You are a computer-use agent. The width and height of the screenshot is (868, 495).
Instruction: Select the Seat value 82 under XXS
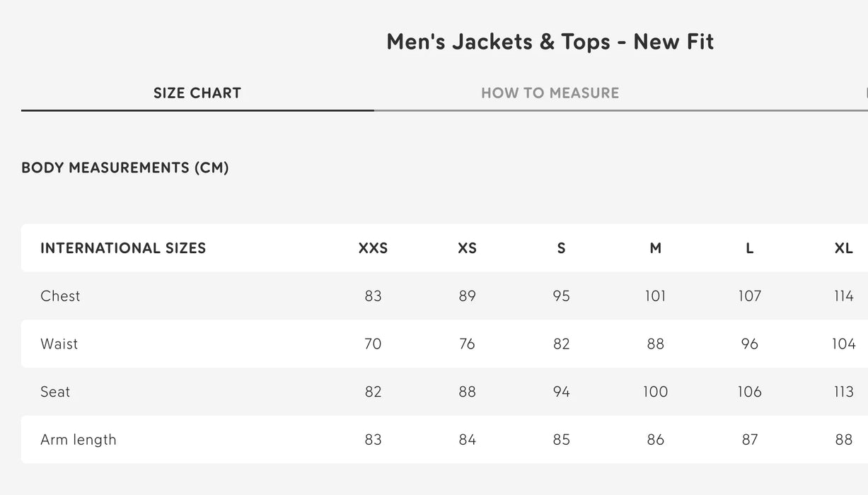(x=373, y=392)
